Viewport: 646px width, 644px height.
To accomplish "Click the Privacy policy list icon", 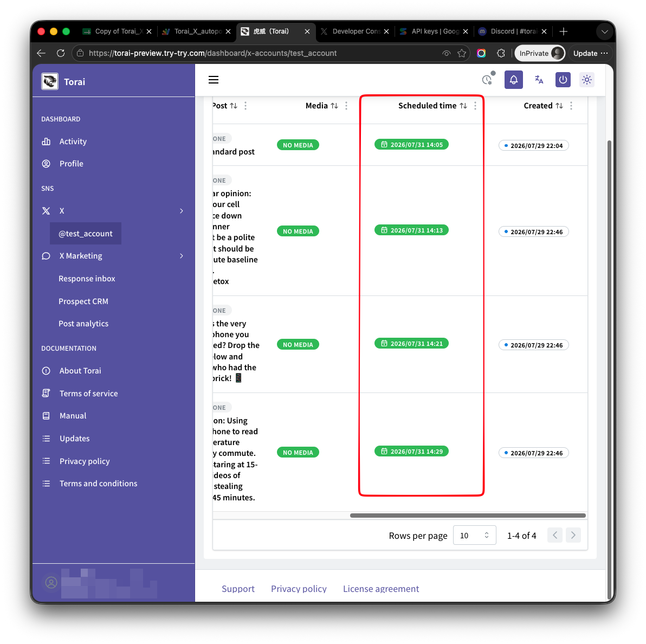I will click(46, 461).
